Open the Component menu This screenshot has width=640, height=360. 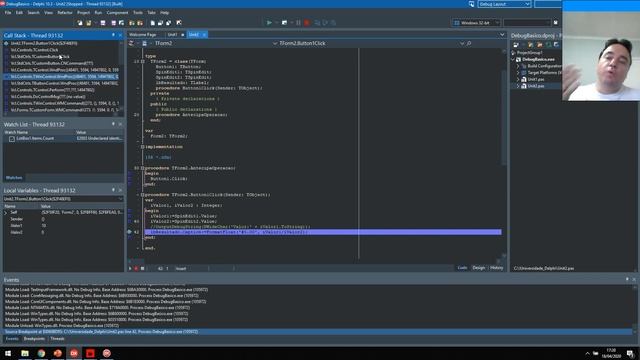coord(118,13)
